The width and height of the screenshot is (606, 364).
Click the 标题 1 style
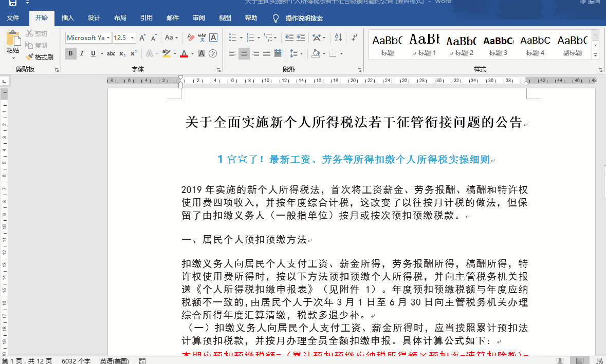coord(424,44)
